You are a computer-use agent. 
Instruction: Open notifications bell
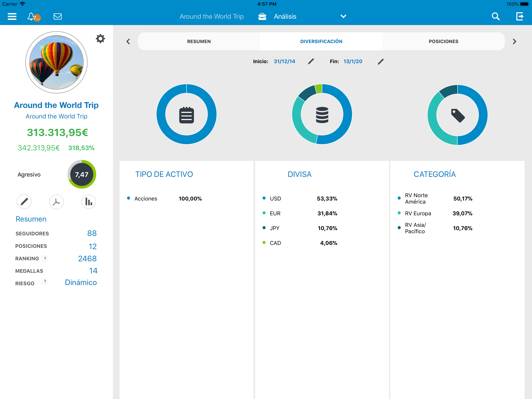31,16
